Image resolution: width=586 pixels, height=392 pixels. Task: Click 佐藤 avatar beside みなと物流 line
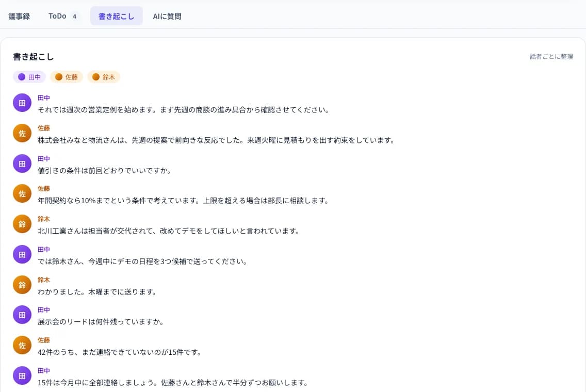(x=22, y=133)
